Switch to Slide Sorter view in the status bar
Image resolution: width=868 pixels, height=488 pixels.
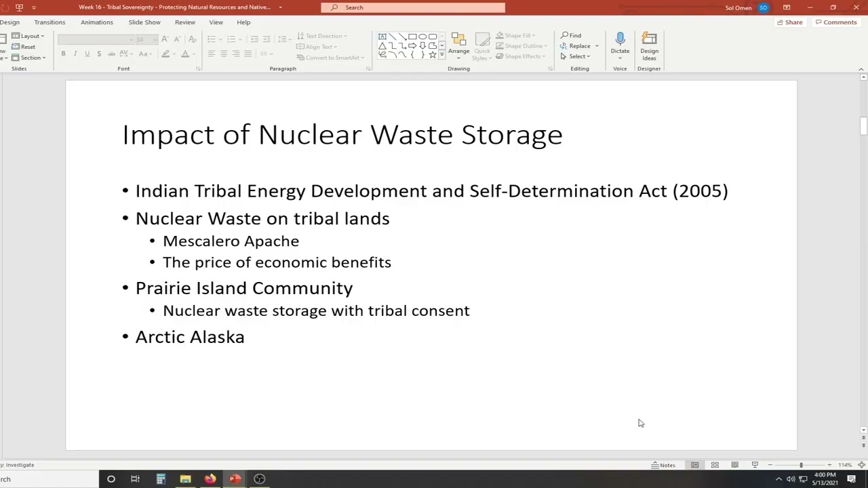[x=715, y=465]
